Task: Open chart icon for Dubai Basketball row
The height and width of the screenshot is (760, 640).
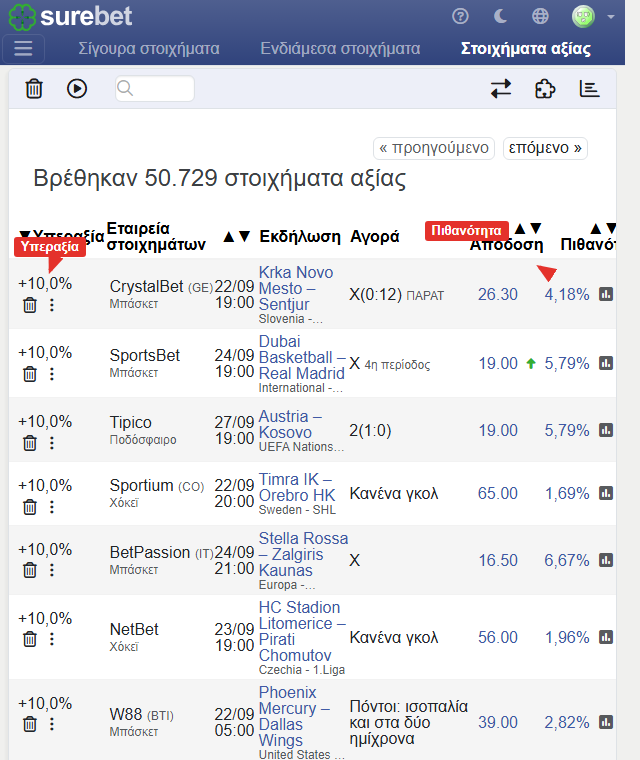Action: point(606,363)
